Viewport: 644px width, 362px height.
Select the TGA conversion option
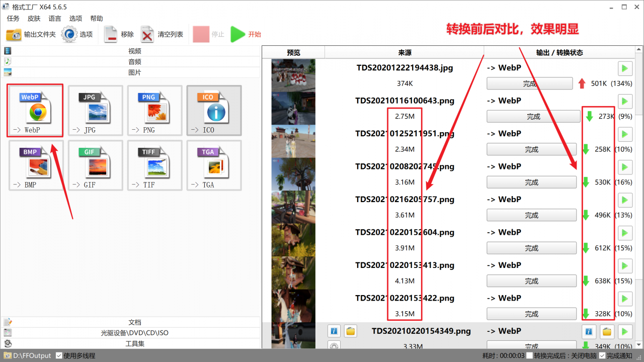(x=214, y=165)
